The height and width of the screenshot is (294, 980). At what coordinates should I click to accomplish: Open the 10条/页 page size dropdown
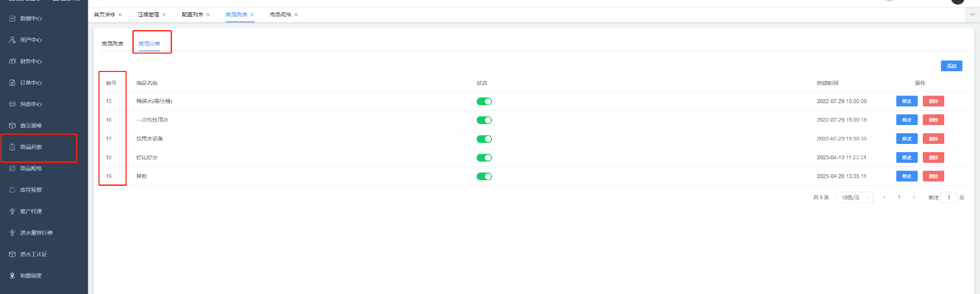click(x=854, y=198)
